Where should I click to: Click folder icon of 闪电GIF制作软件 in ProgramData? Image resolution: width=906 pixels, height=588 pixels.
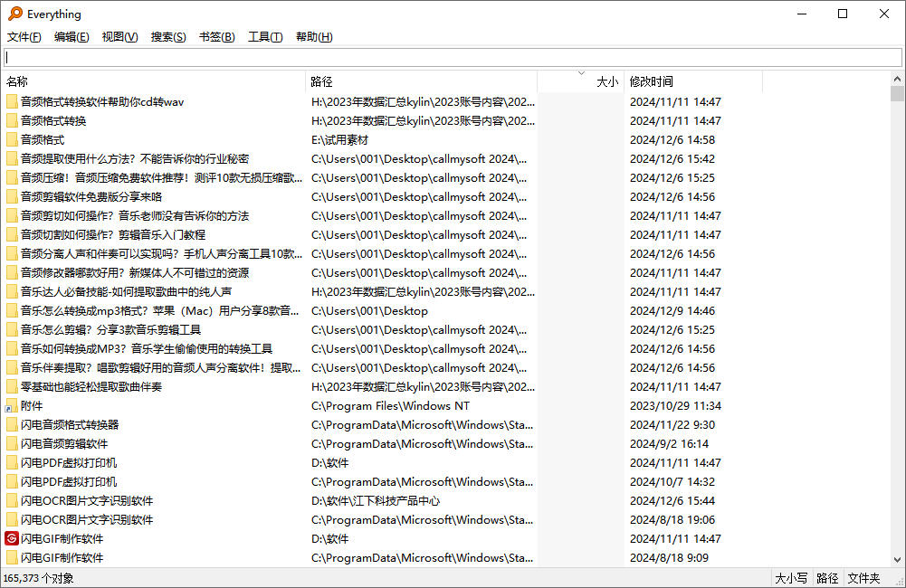pyautogui.click(x=12, y=558)
